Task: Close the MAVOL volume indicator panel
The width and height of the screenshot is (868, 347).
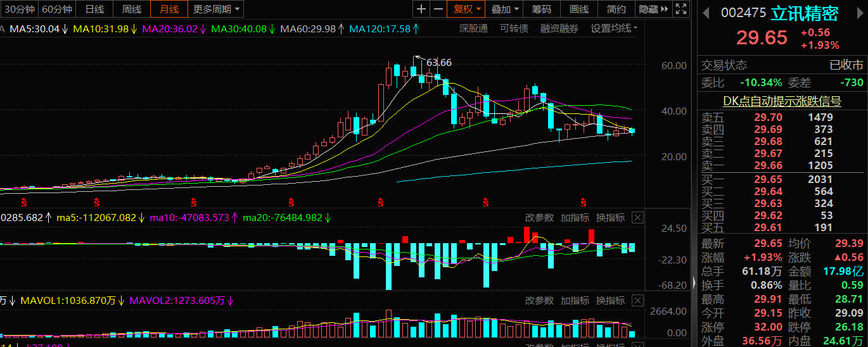Action: [x=637, y=301]
